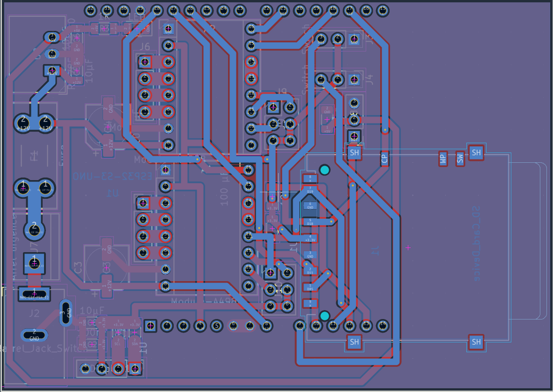The image size is (553, 392).
Task: Click the mirrored SD_Card_Device footprint text
Action: pyautogui.click(x=476, y=243)
